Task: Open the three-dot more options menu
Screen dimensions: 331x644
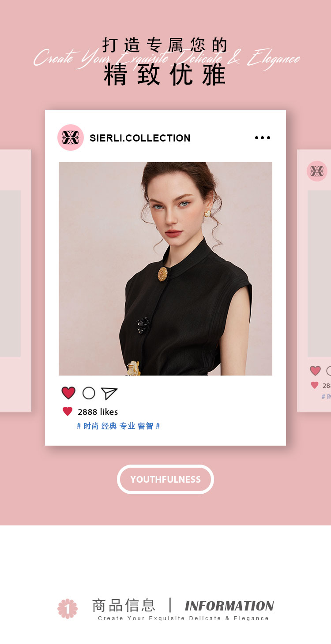Action: tap(263, 138)
